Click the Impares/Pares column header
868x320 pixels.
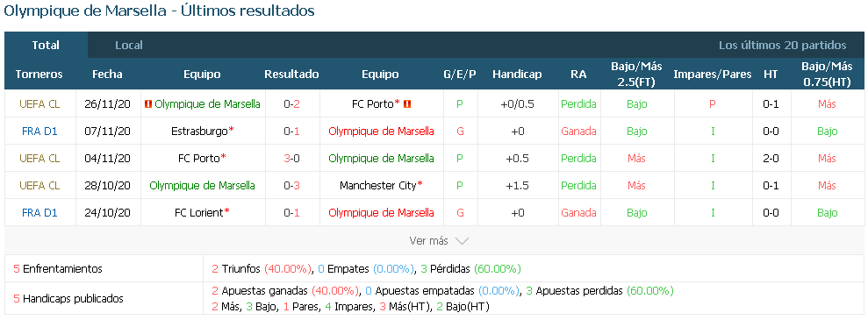[x=713, y=74]
